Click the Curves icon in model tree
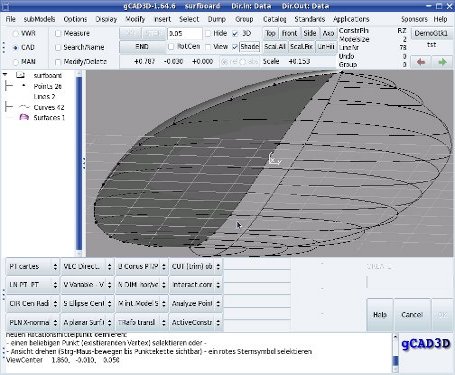The width and height of the screenshot is (455, 375). 24,107
